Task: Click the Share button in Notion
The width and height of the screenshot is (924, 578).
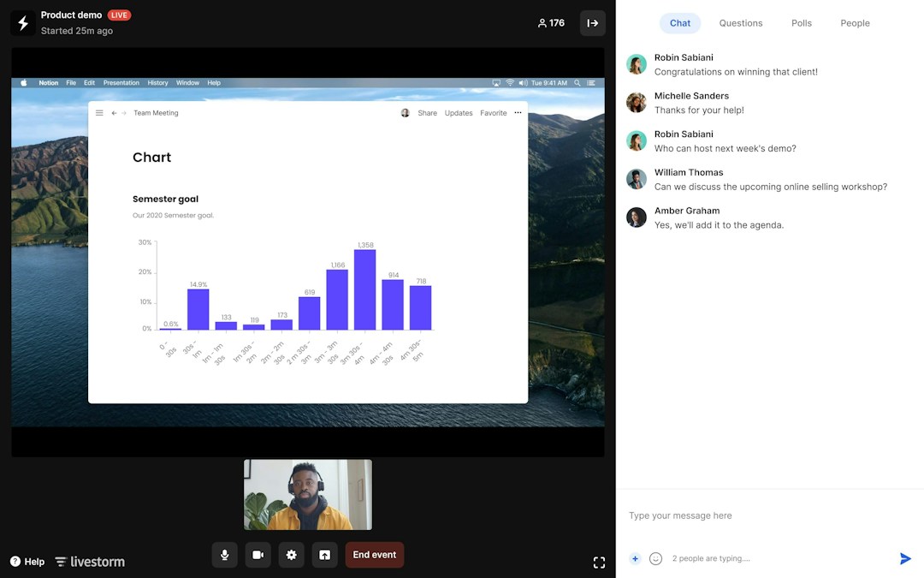Action: 427,113
